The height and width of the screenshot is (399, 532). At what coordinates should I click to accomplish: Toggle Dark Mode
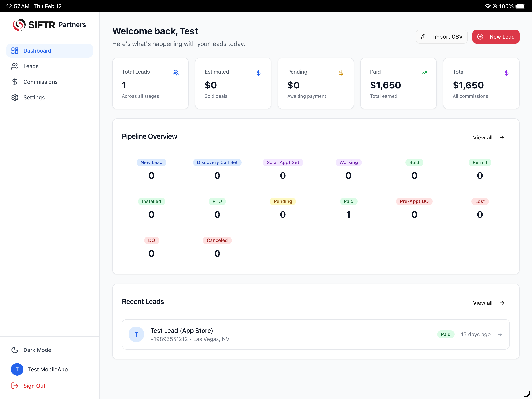[x=49, y=350]
